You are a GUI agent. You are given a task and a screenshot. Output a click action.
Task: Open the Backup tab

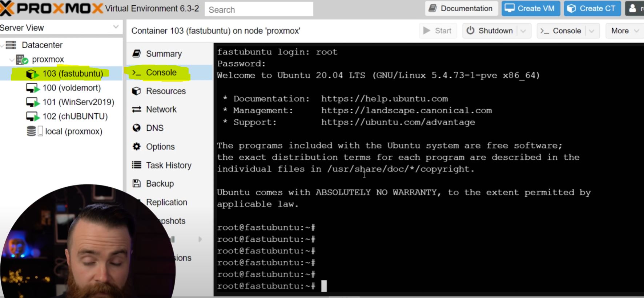coord(169,184)
